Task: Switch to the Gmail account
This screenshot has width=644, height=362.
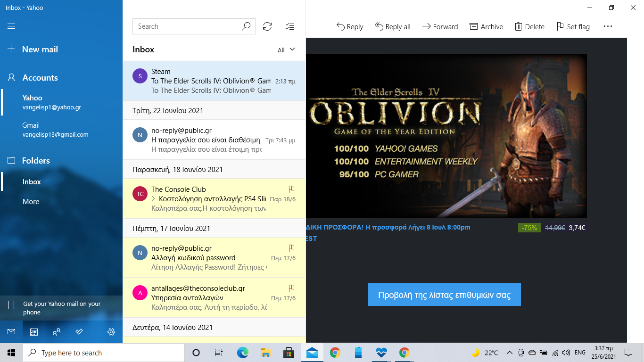Action: click(61, 130)
